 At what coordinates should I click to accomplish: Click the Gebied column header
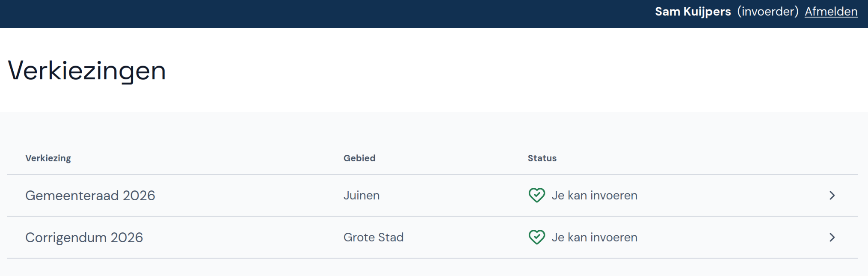click(359, 158)
